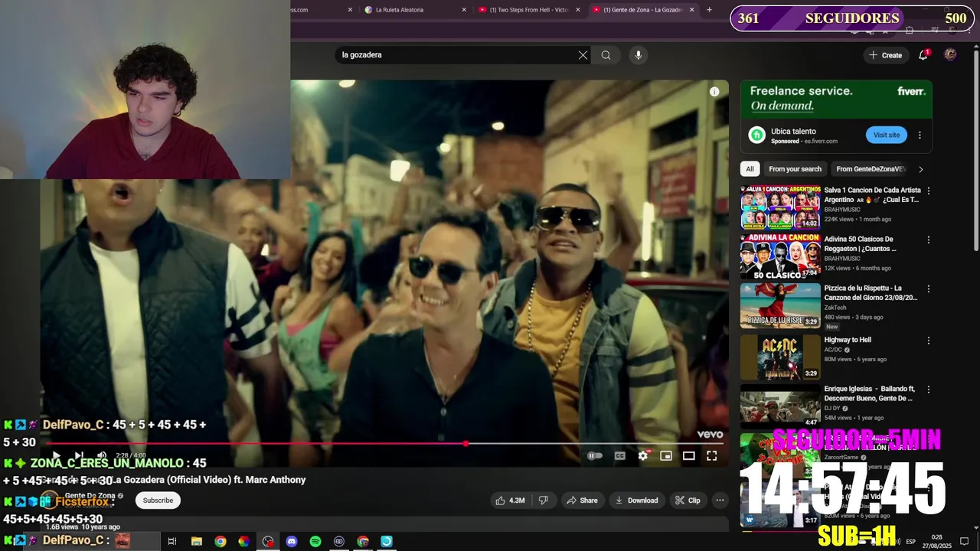The height and width of the screenshot is (551, 980).
Task: Close the Two Steps From Hell tab
Action: (577, 10)
